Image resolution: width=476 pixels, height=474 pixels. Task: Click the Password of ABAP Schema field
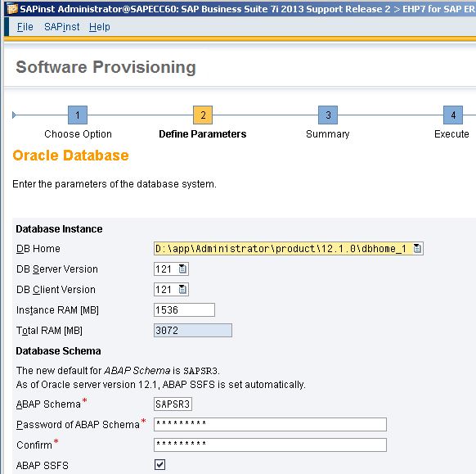[x=270, y=425]
